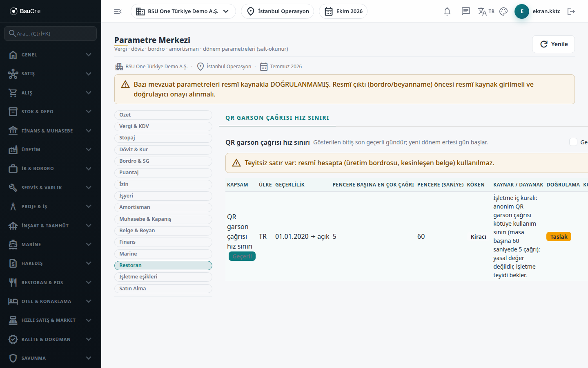
Task: Open the Servis & Varlık wrench icon
Action: (x=13, y=188)
